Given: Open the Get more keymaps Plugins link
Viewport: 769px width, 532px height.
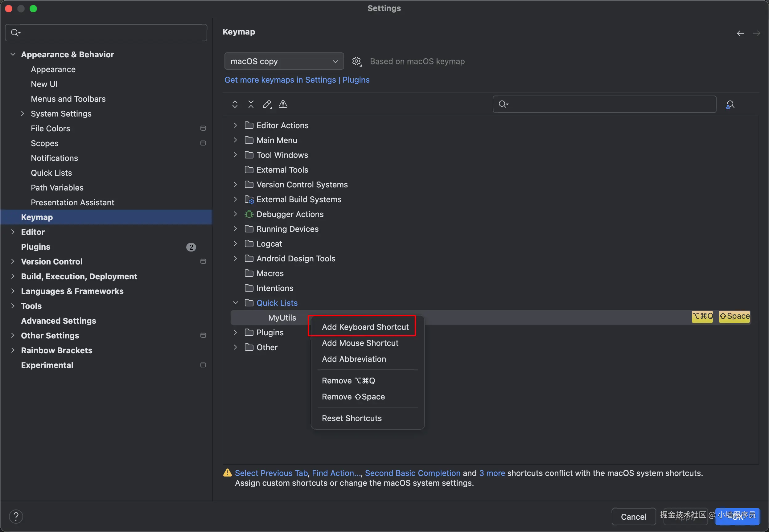Looking at the screenshot, I should point(297,80).
